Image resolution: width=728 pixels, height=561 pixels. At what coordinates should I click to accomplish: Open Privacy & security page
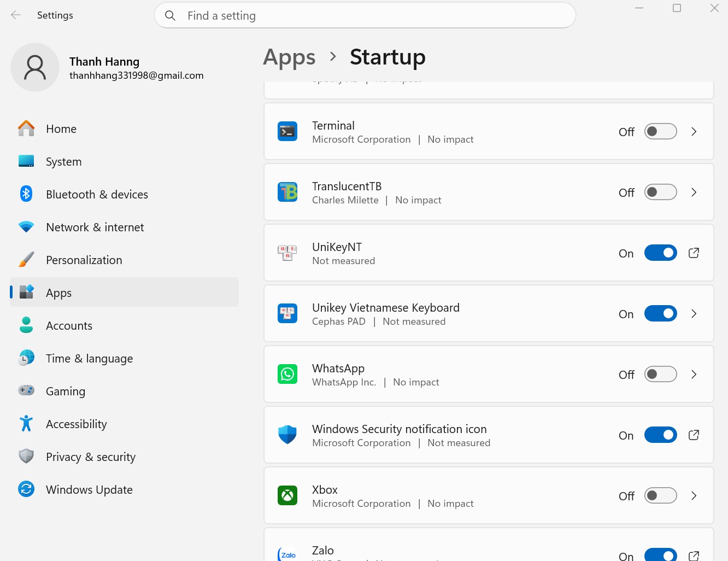click(124, 457)
